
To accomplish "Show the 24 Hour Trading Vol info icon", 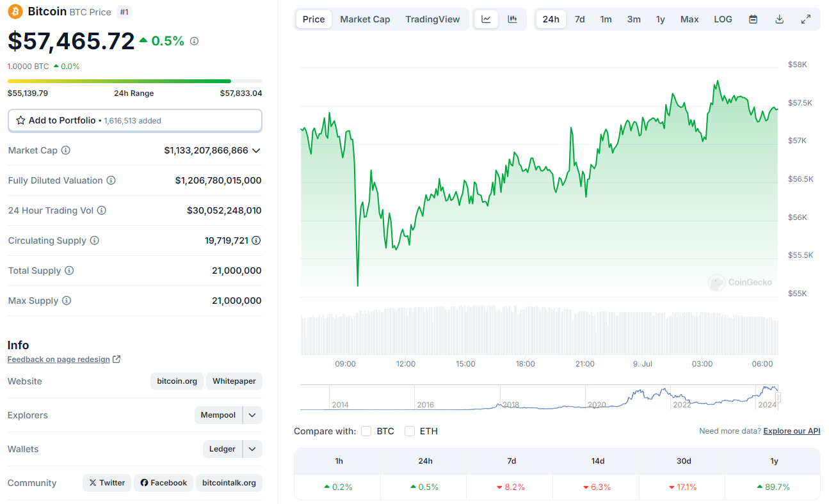I will [x=101, y=210].
